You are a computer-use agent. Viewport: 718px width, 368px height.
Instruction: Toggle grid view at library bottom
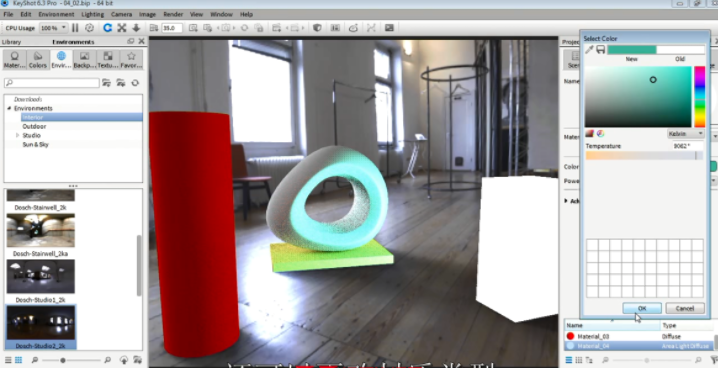[18, 360]
